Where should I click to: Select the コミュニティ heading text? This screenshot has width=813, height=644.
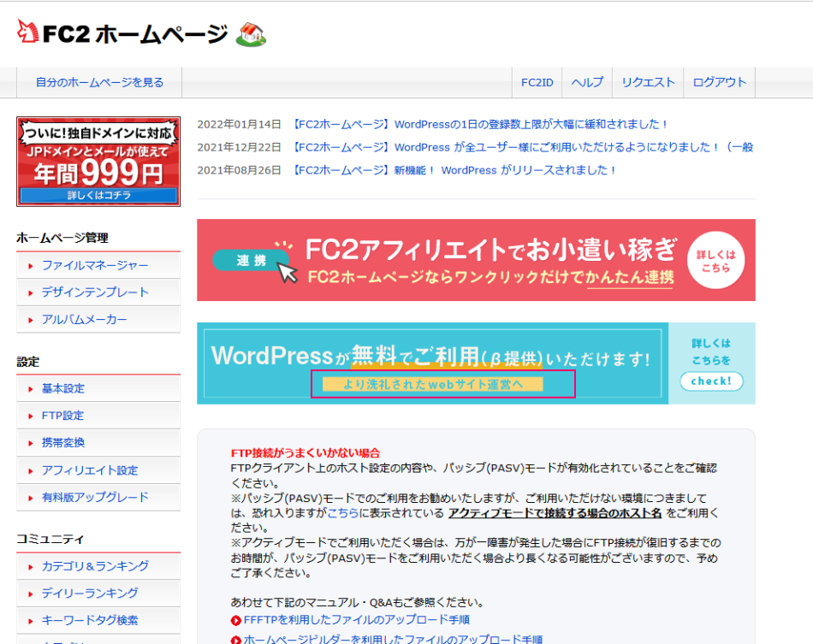pos(50,540)
